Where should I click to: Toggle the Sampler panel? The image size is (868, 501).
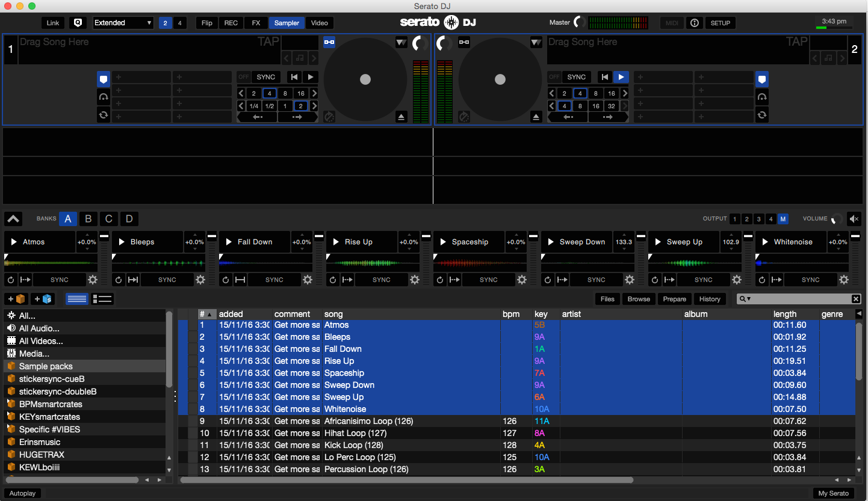287,23
